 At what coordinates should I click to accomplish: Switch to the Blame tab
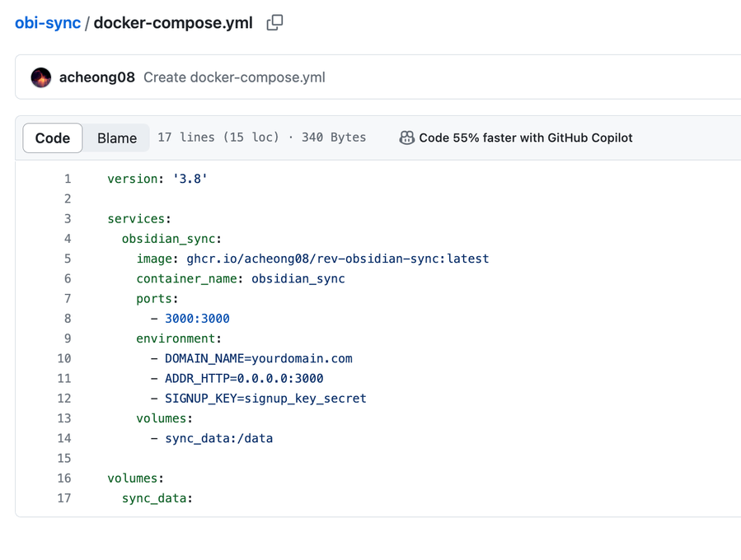point(117,138)
